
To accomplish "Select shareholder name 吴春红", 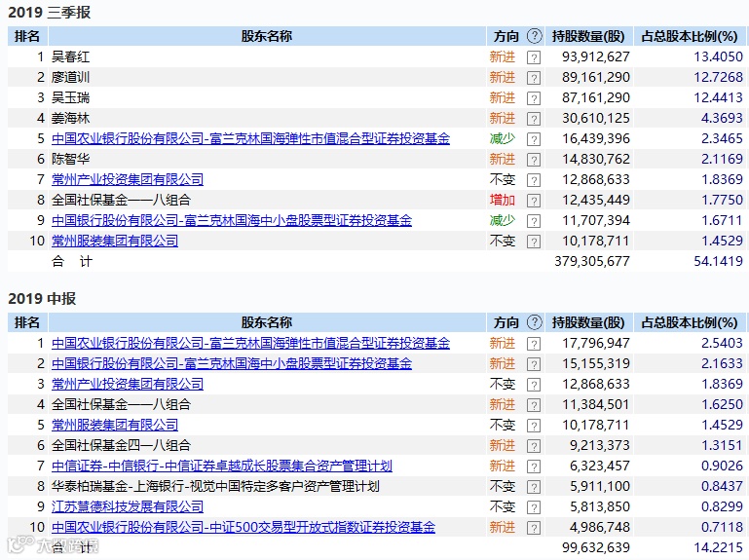I will coord(71,56).
